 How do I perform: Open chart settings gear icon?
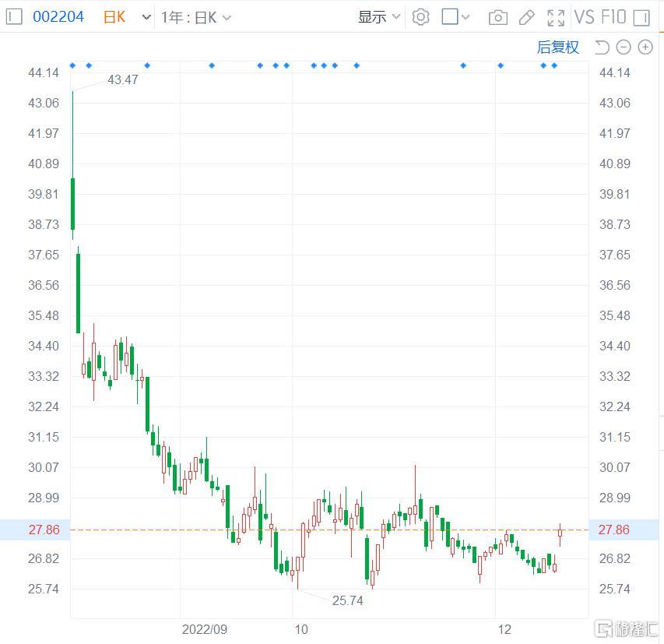click(x=420, y=17)
